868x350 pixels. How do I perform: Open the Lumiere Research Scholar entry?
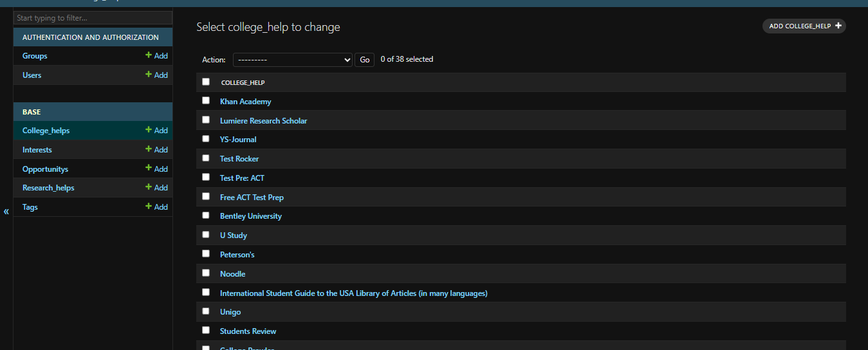tap(264, 121)
